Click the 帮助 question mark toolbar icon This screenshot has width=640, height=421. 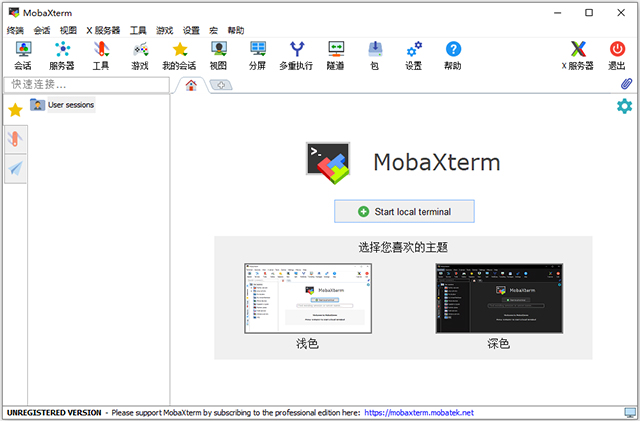pyautogui.click(x=453, y=56)
